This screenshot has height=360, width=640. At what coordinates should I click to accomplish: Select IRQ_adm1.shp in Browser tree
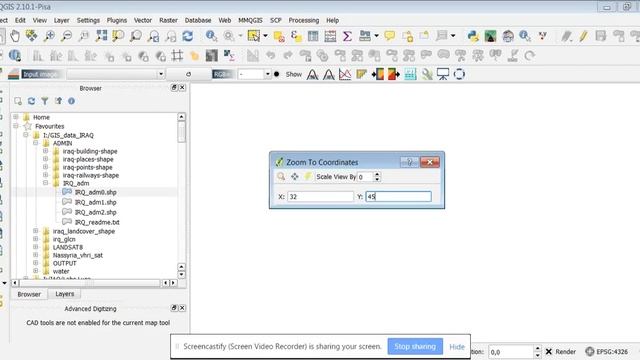coord(96,202)
